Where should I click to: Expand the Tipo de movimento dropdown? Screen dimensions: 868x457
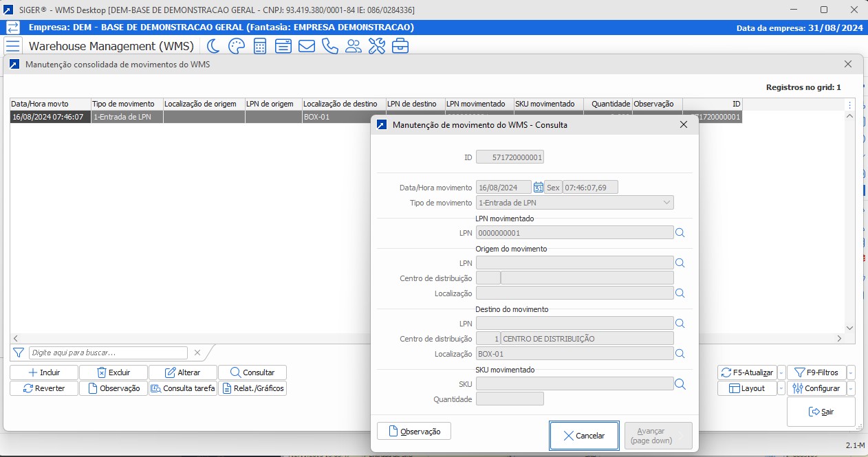(x=666, y=203)
